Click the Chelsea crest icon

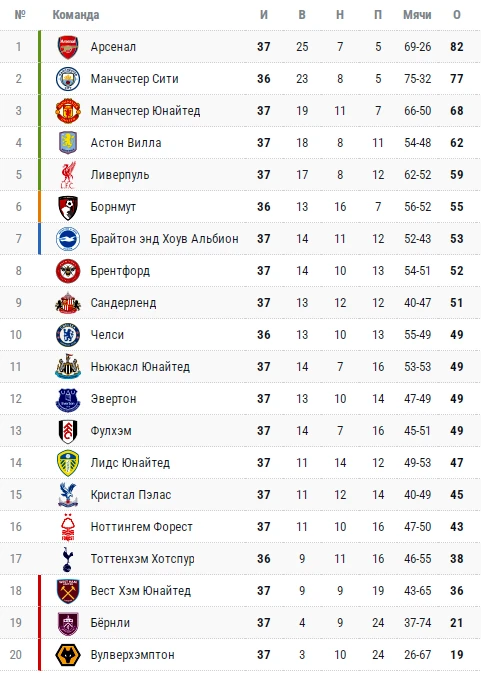[x=68, y=335]
